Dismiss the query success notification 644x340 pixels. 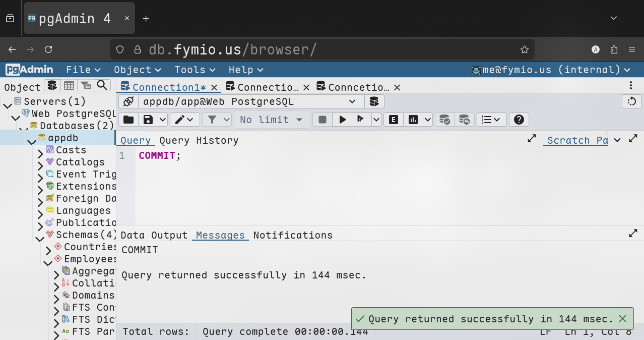click(622, 319)
